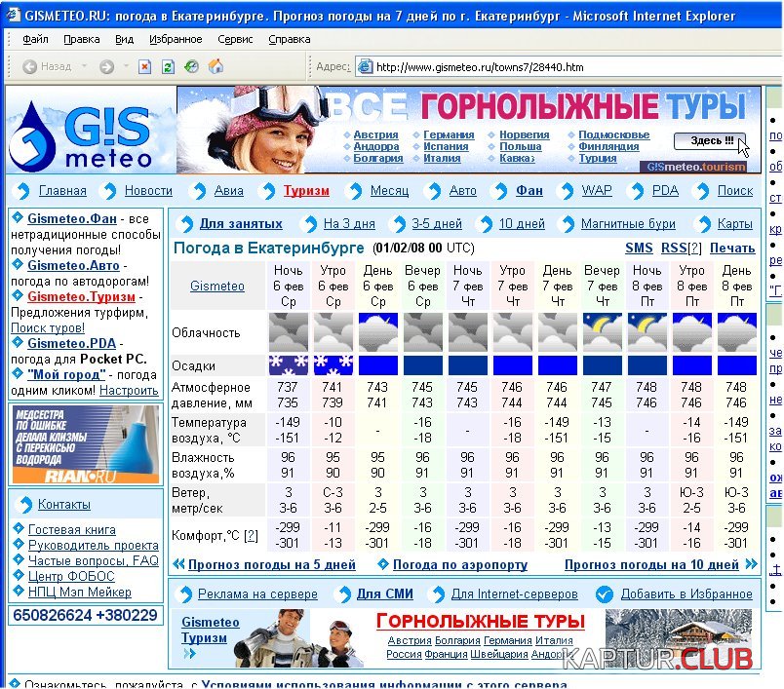Click the SMS link
Screen dimensions: 784x689
tap(639, 249)
